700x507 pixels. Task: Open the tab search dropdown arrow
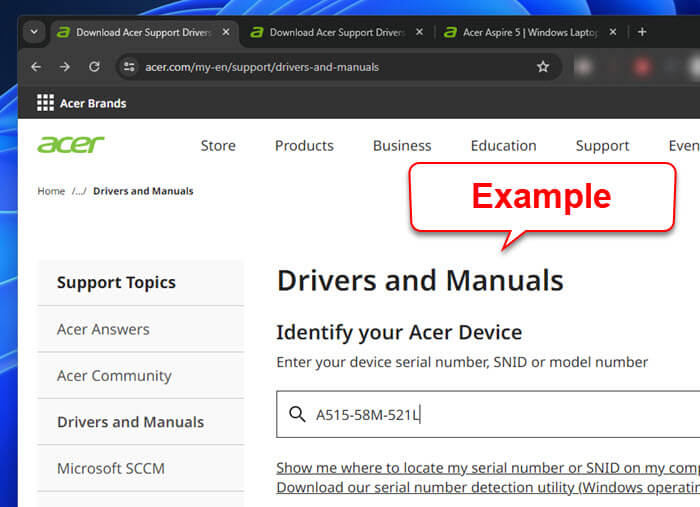(x=34, y=32)
